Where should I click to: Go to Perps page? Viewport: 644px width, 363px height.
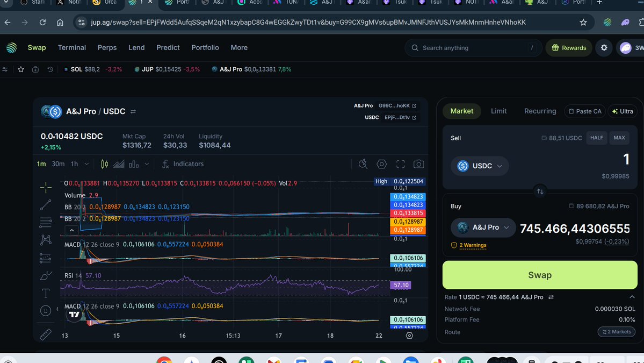click(107, 48)
